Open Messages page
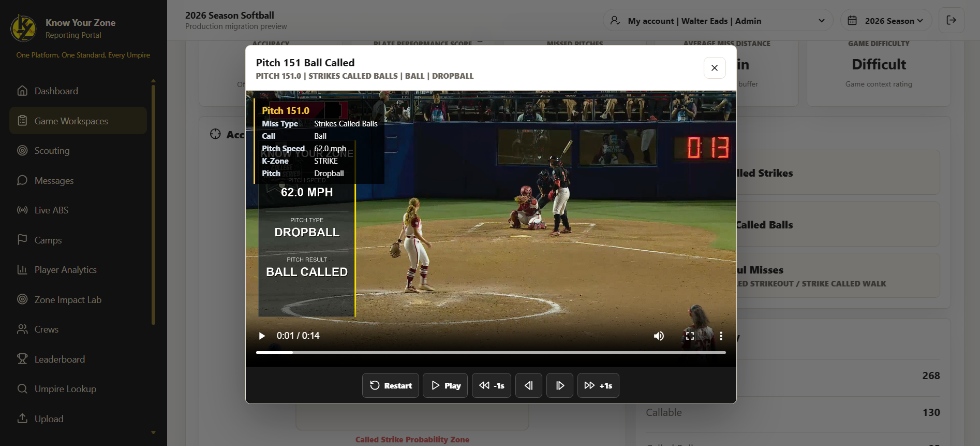 click(78, 180)
